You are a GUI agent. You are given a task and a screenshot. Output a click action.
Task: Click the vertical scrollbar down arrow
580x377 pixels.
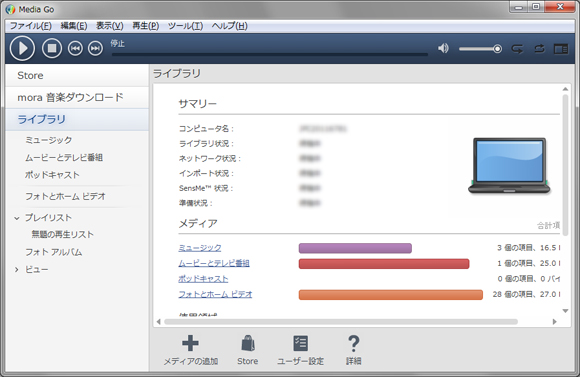565,311
